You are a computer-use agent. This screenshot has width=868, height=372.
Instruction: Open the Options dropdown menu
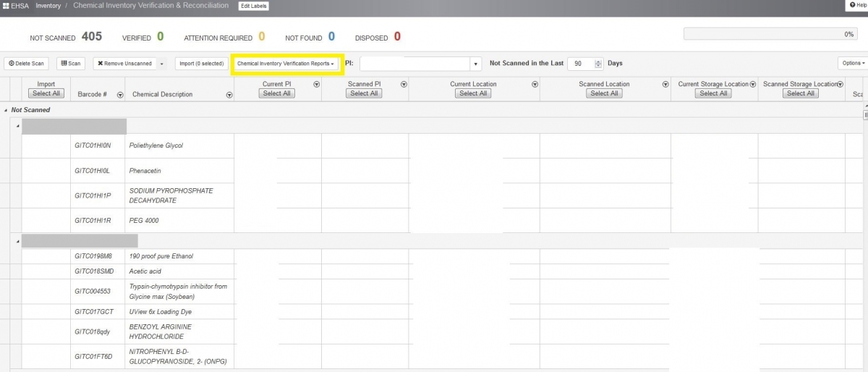tap(853, 64)
